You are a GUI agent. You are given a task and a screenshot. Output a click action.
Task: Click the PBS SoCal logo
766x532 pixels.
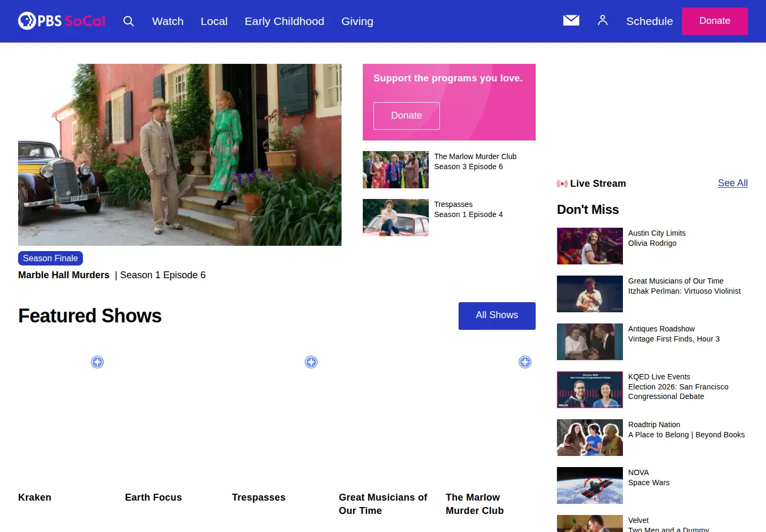coord(62,21)
